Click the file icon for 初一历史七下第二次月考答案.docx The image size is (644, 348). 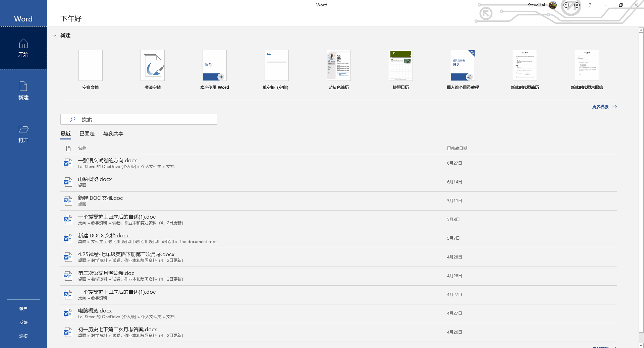68,332
